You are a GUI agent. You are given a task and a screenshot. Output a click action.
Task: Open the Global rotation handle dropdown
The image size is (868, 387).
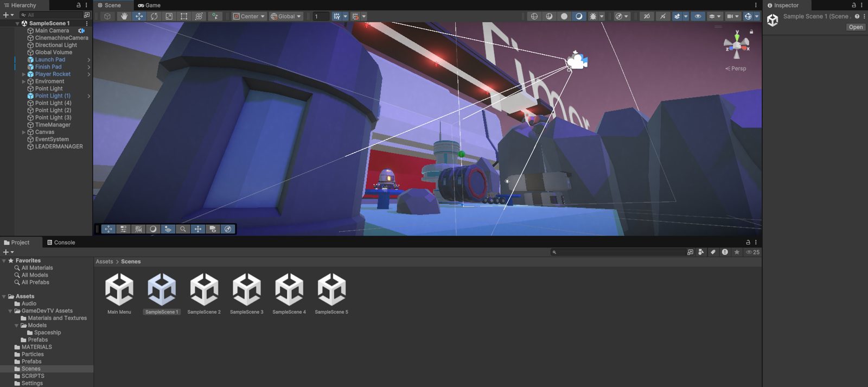click(x=285, y=16)
